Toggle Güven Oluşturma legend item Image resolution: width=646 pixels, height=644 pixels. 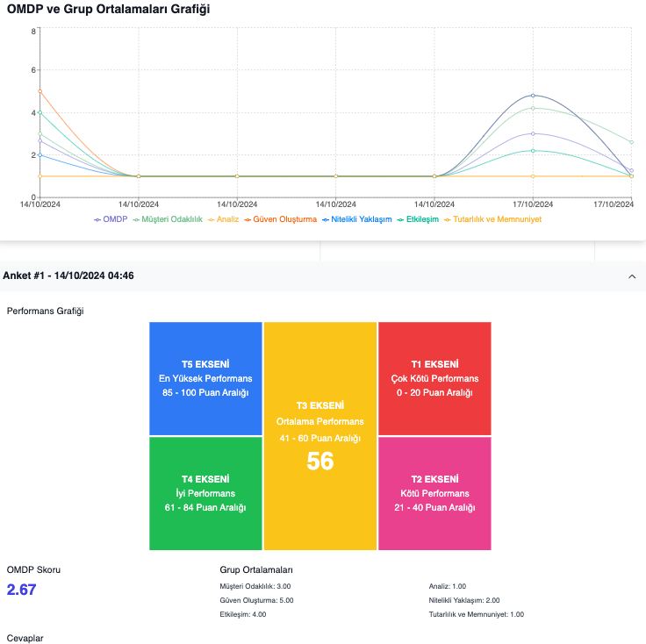[281, 219]
